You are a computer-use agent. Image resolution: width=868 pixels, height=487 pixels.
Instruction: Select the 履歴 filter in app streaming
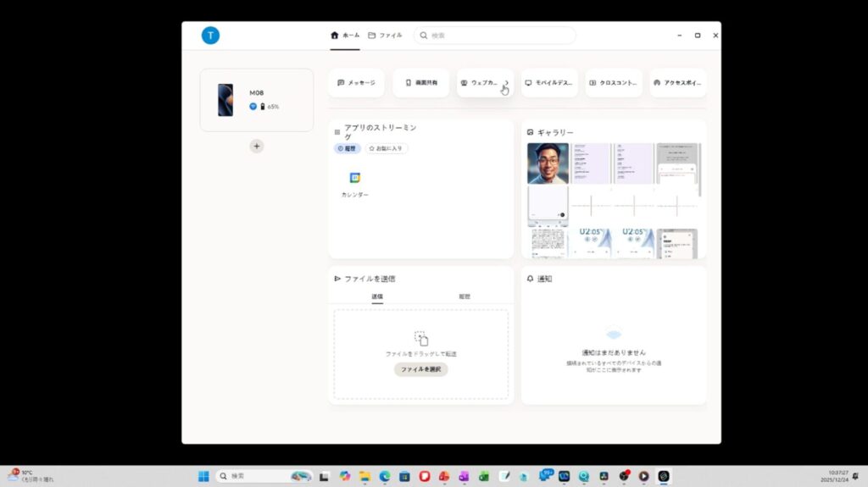click(347, 148)
